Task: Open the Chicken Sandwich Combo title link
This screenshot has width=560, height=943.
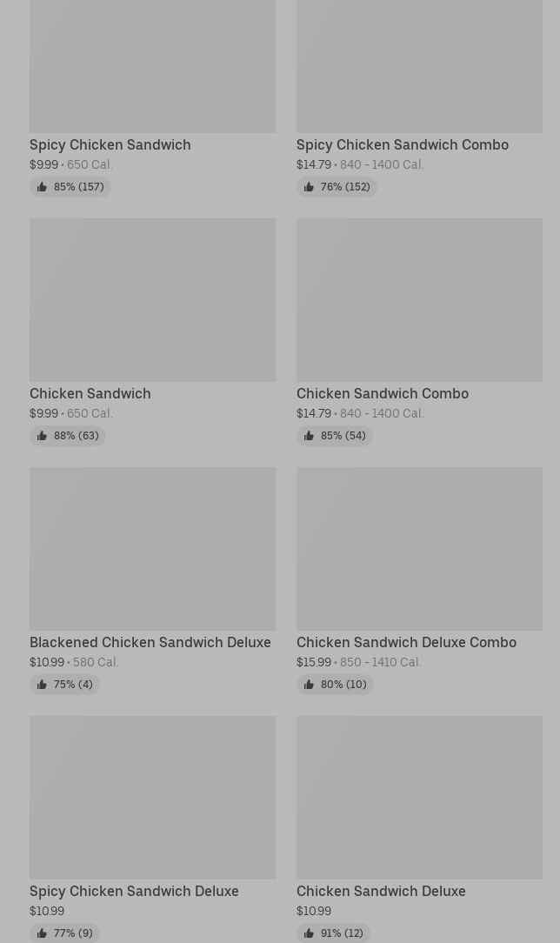Action: pyautogui.click(x=382, y=393)
